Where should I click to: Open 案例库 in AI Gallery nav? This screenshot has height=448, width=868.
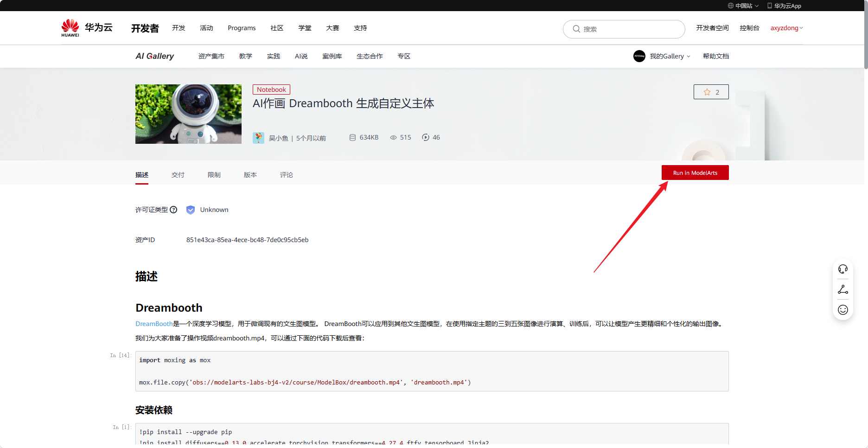pyautogui.click(x=332, y=56)
